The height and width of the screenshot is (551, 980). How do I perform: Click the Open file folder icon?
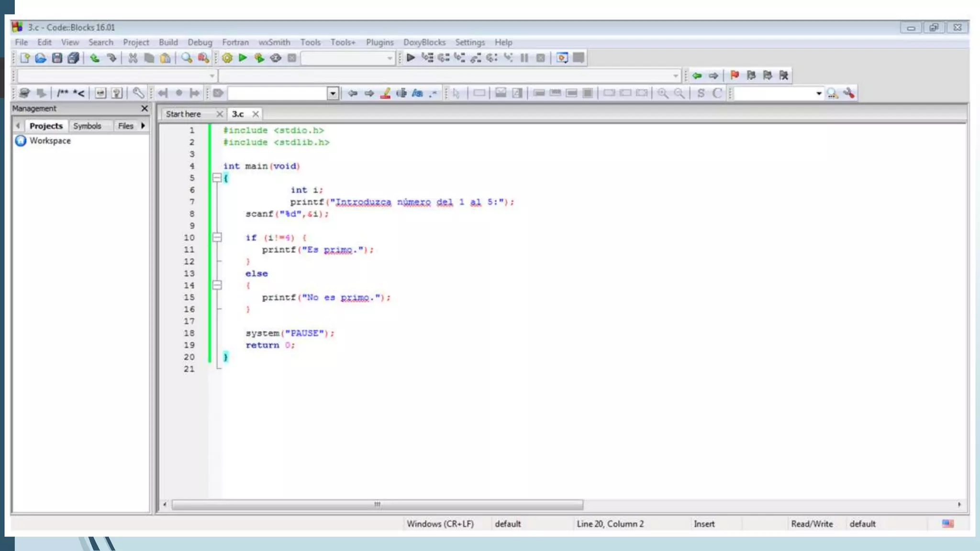pyautogui.click(x=41, y=58)
